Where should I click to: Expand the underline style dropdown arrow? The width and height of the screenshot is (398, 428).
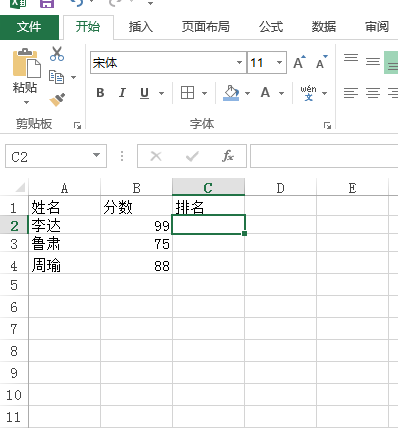pos(161,93)
